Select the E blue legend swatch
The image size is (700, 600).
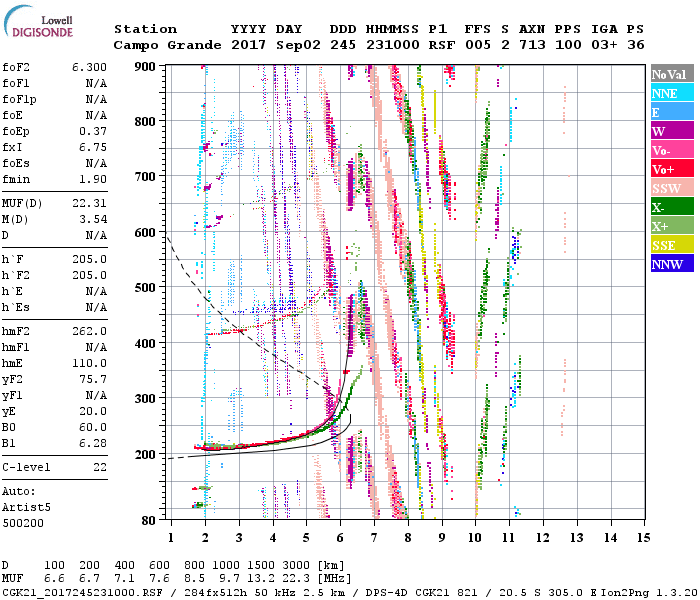(x=672, y=112)
